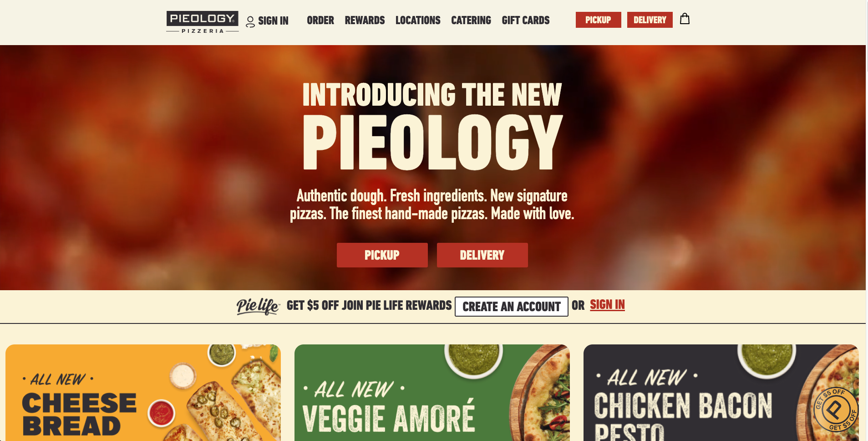Go to the Rewards page
Viewport: 868px width, 441px height.
pyautogui.click(x=365, y=21)
